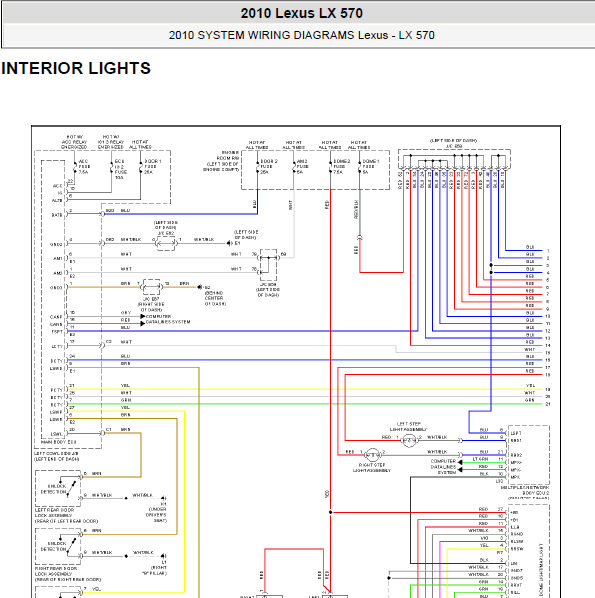Click the right step light lamp symbol
The image size is (595, 598).
[372, 455]
